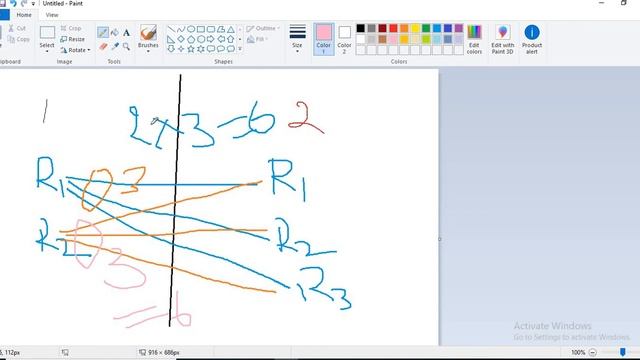Pick the indigo color swatch

[x=448, y=28]
